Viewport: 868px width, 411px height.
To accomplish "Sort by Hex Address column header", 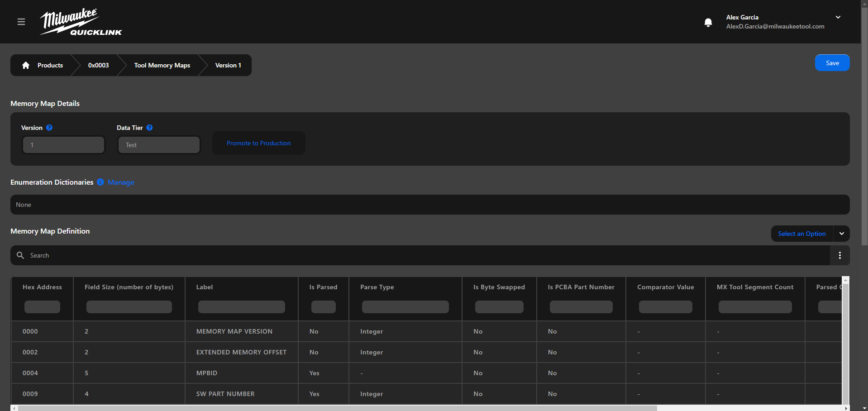I will [x=42, y=287].
